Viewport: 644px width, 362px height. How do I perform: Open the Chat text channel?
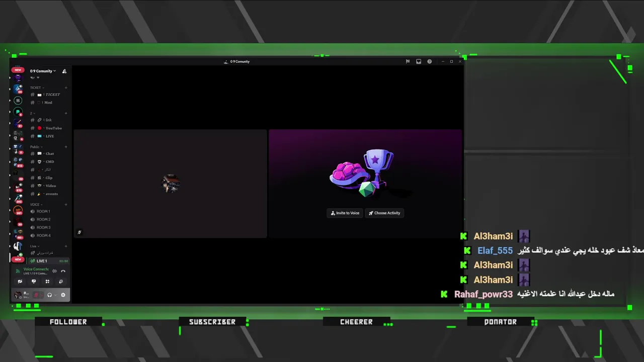click(x=49, y=154)
